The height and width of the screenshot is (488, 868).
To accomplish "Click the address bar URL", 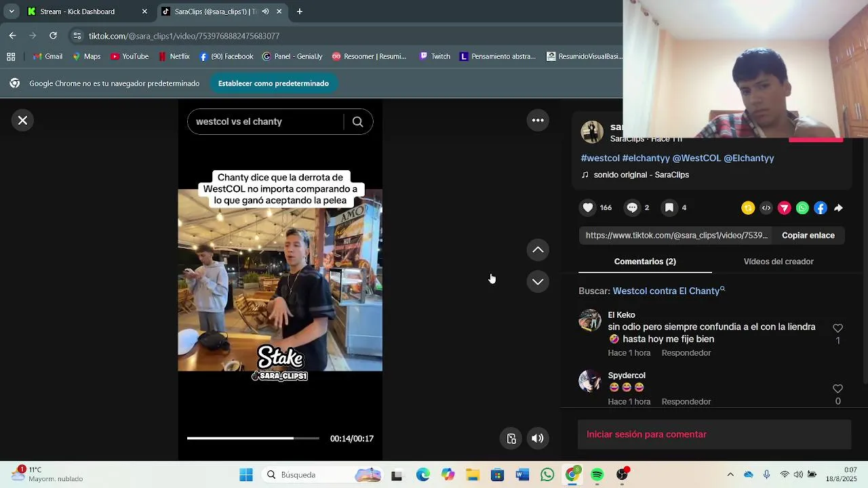I will point(184,36).
